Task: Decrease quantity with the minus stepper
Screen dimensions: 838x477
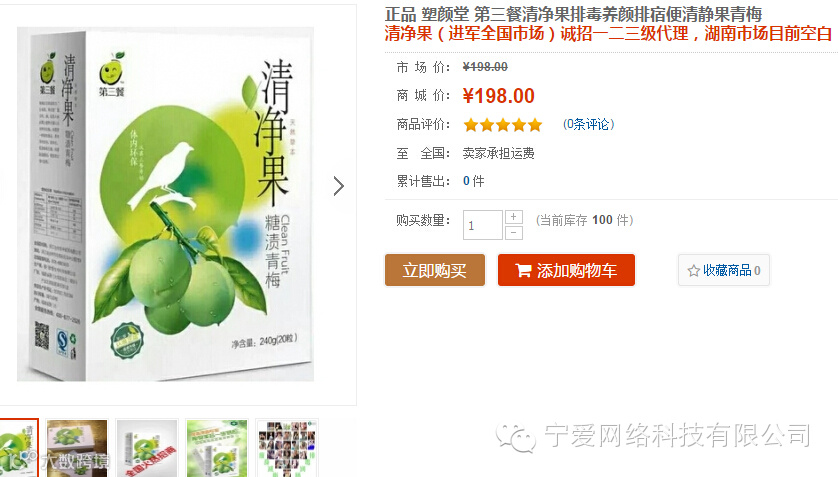Action: click(x=514, y=232)
